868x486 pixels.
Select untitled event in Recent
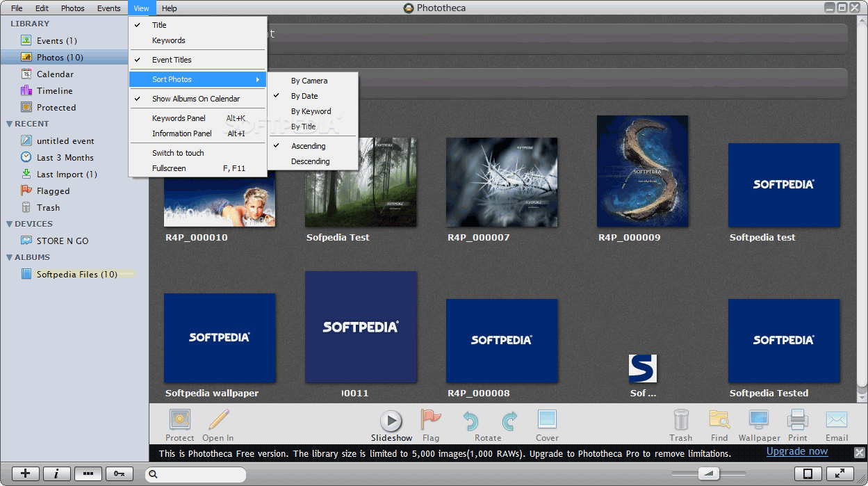[x=65, y=141]
